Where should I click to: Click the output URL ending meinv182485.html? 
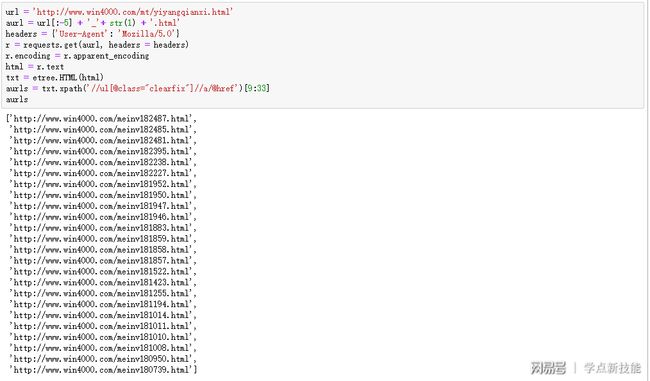(103, 129)
